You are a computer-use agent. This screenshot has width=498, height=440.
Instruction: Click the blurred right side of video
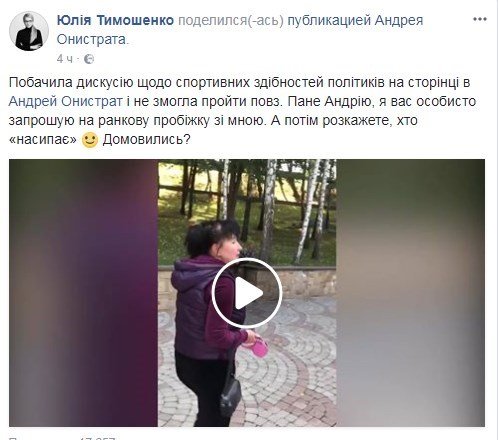[411, 293]
